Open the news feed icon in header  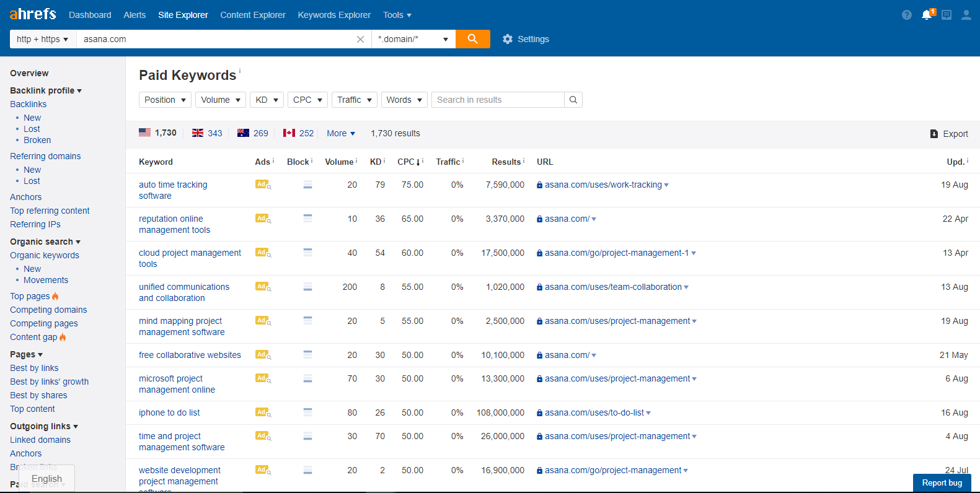pyautogui.click(x=947, y=15)
